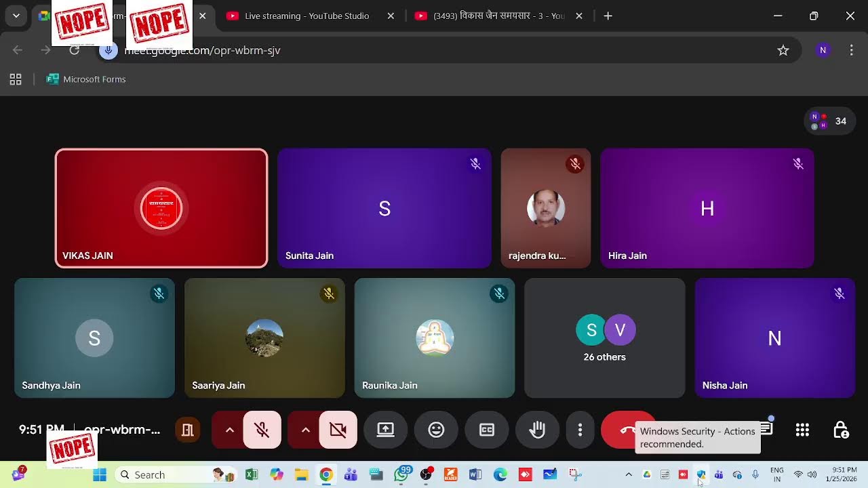Switch to Live streaming - YouTube Studio tab
Image resolution: width=868 pixels, height=488 pixels.
point(307,16)
